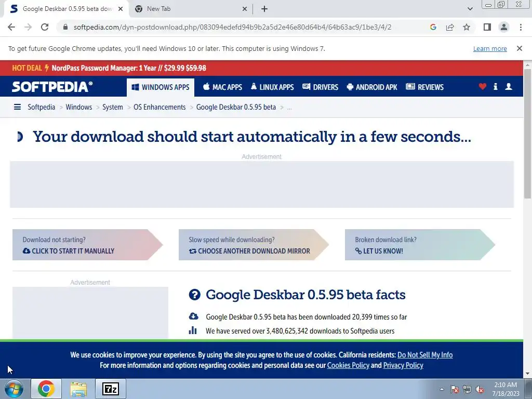Image resolution: width=532 pixels, height=399 pixels.
Task: Open a new tab with plus button
Action: [264, 9]
